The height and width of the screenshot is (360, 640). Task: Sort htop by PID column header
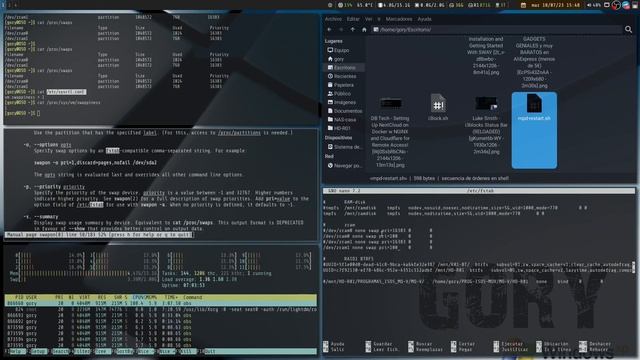pos(18,298)
